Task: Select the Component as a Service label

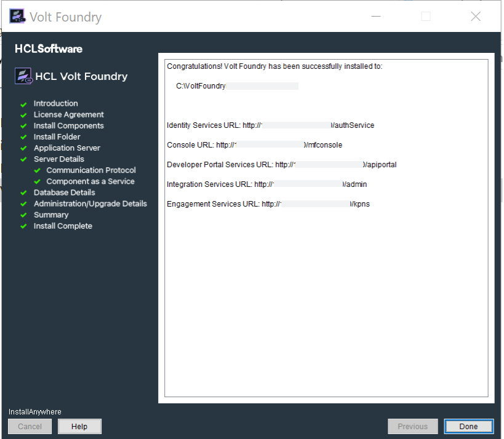Action: click(90, 181)
